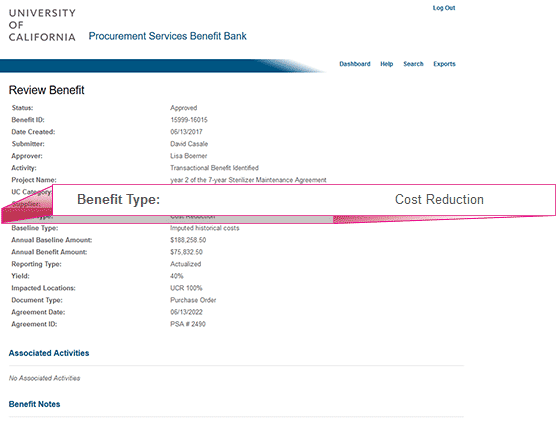Click the Activity: field label

click(x=24, y=168)
